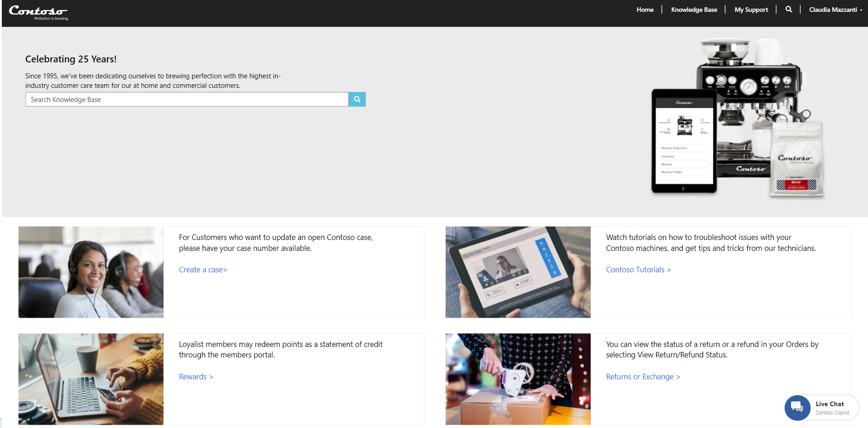
Task: Click the tablet tutorial video thumbnail
Action: coord(518,272)
